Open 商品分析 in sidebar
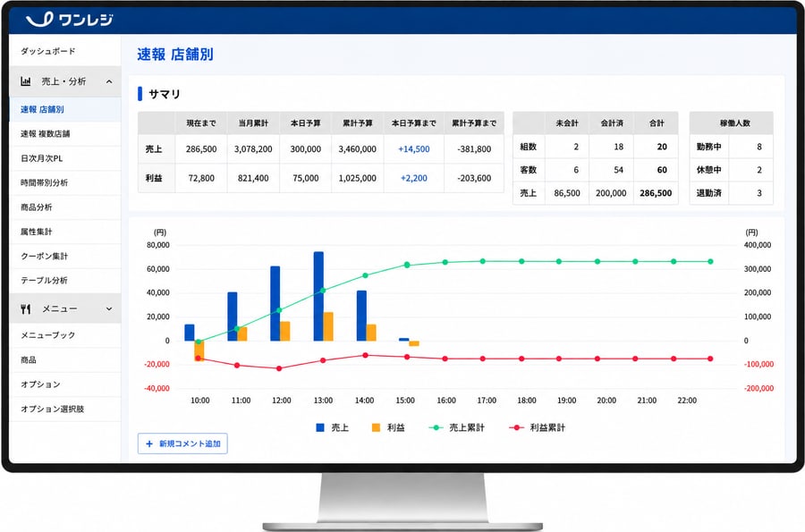This screenshot has height=532, width=805. (64, 207)
